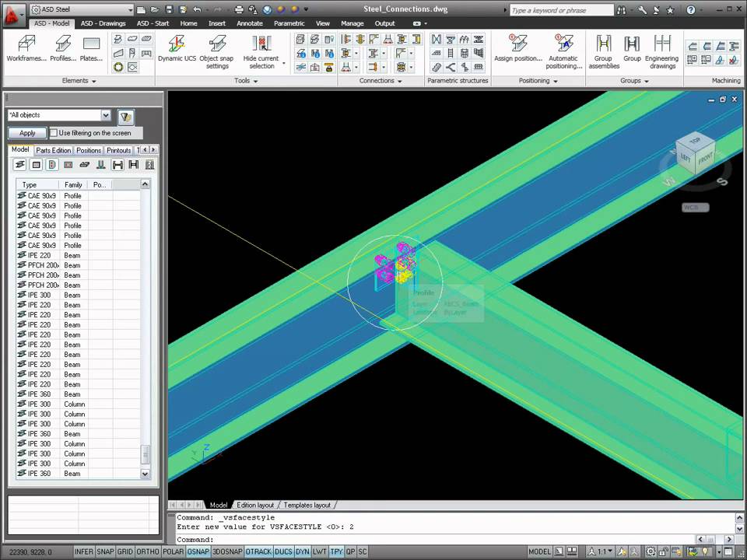The image size is (747, 560).
Task: Switch to Printouts tab
Action: point(118,150)
